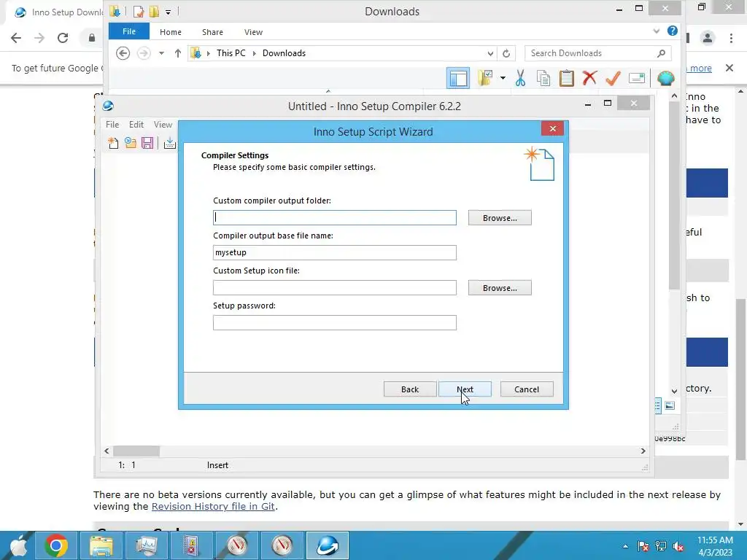Click the red X delete icon in Downloads toolbar
This screenshot has width=747, height=560.
[589, 77]
